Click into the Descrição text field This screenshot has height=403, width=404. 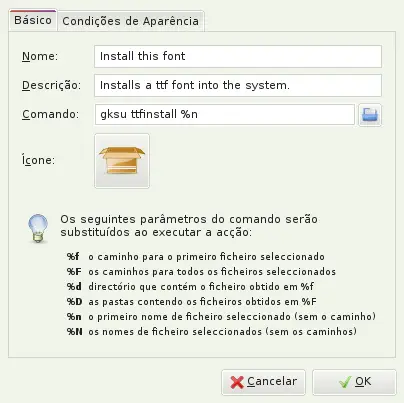(x=238, y=85)
